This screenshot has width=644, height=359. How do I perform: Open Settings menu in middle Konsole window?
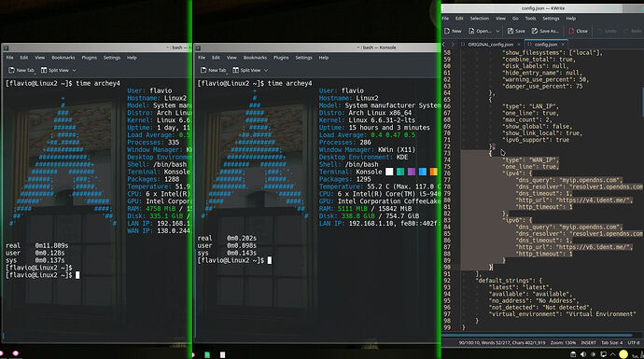pyautogui.click(x=303, y=58)
